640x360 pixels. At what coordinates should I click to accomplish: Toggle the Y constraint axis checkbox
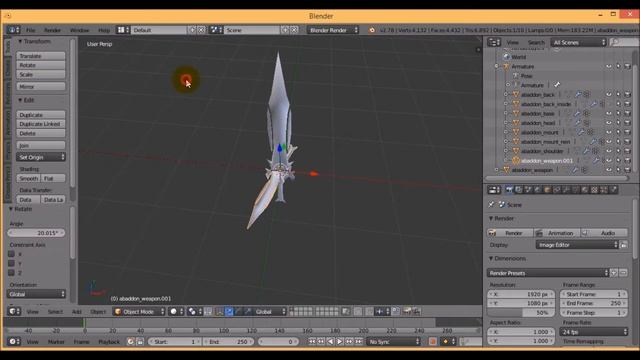click(11, 263)
